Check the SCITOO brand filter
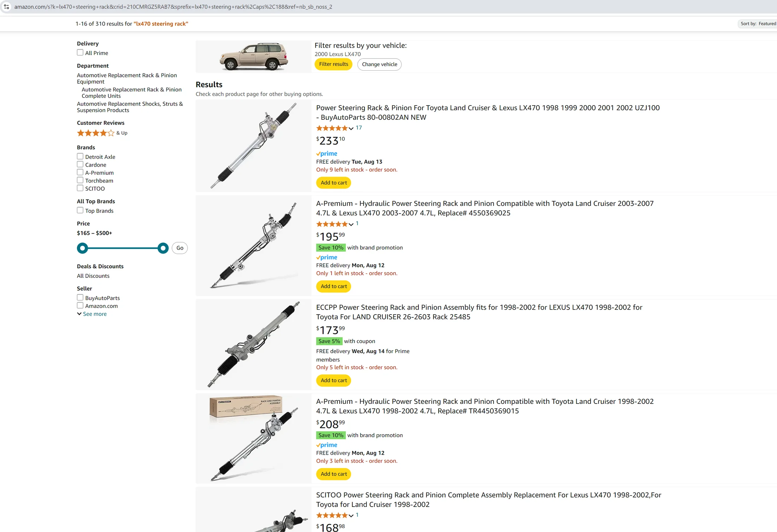Viewport: 777px width, 532px height. (x=80, y=188)
